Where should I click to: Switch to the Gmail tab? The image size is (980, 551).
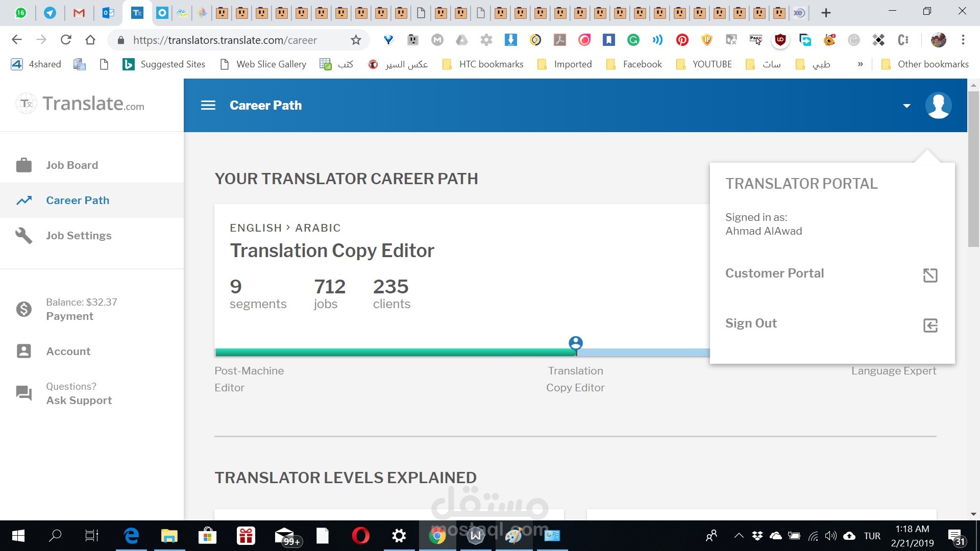pyautogui.click(x=79, y=13)
